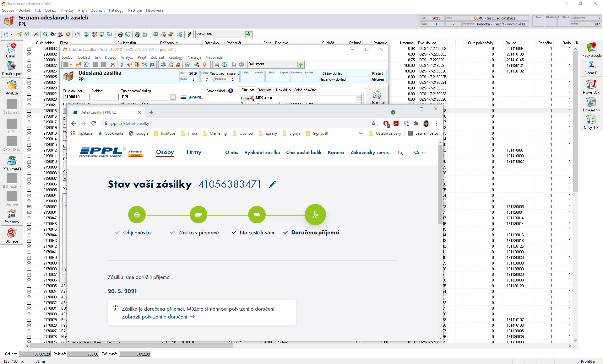This screenshot has height=364, width=603.
Task: Open the Analýzy menu in Odeslaná zásilka window
Action: pos(127,57)
